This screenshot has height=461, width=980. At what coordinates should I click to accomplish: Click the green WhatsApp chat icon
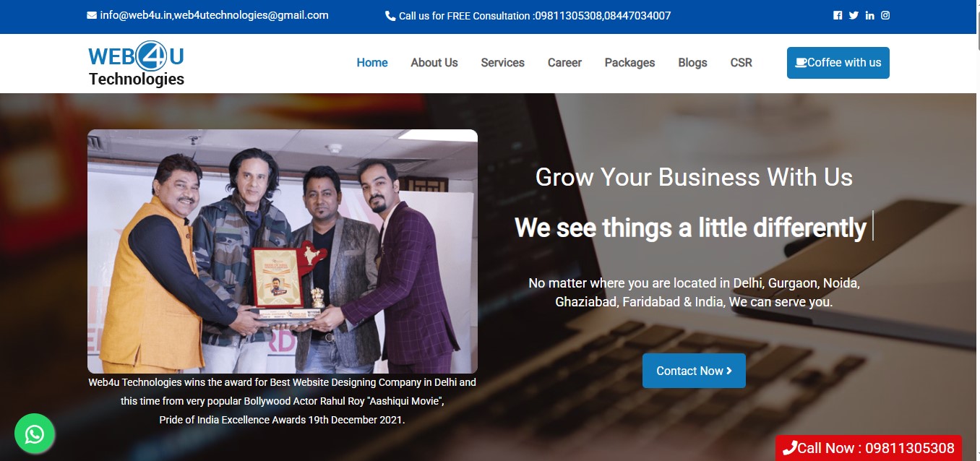(x=35, y=434)
